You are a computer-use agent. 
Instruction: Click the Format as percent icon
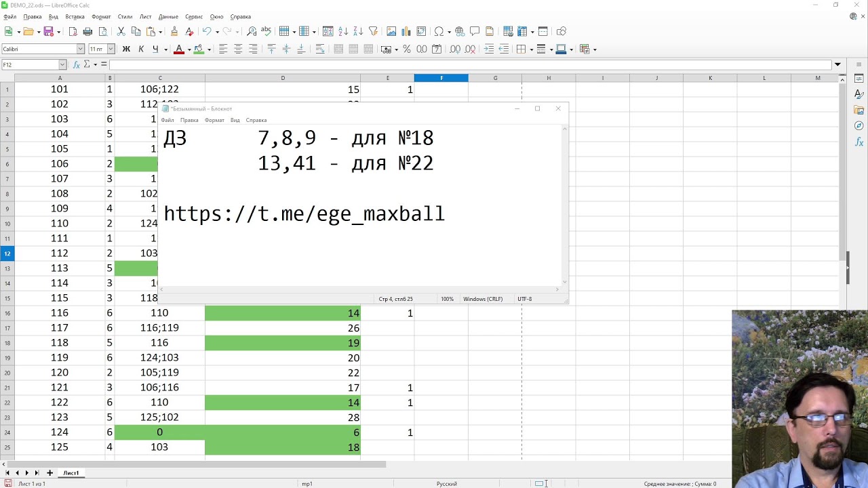pos(407,49)
